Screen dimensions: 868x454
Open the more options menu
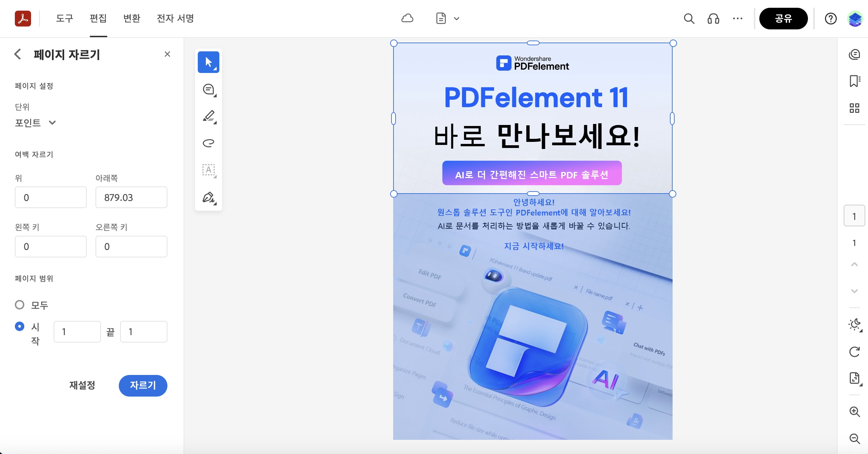pos(738,19)
